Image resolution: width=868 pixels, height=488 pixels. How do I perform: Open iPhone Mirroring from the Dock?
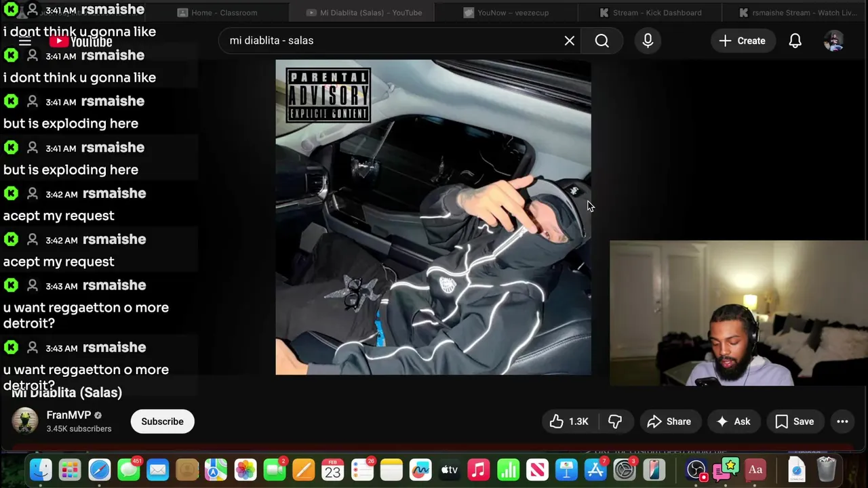click(654, 470)
